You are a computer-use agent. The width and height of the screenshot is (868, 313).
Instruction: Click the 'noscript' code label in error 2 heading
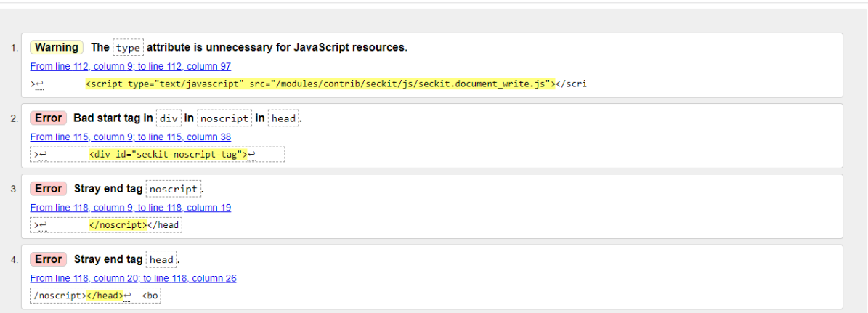pyautogui.click(x=224, y=118)
